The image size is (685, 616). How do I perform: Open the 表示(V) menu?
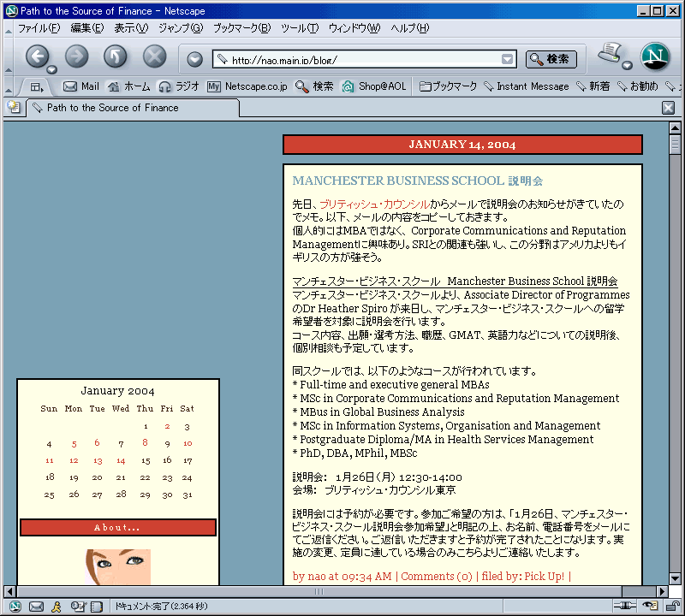click(x=131, y=28)
